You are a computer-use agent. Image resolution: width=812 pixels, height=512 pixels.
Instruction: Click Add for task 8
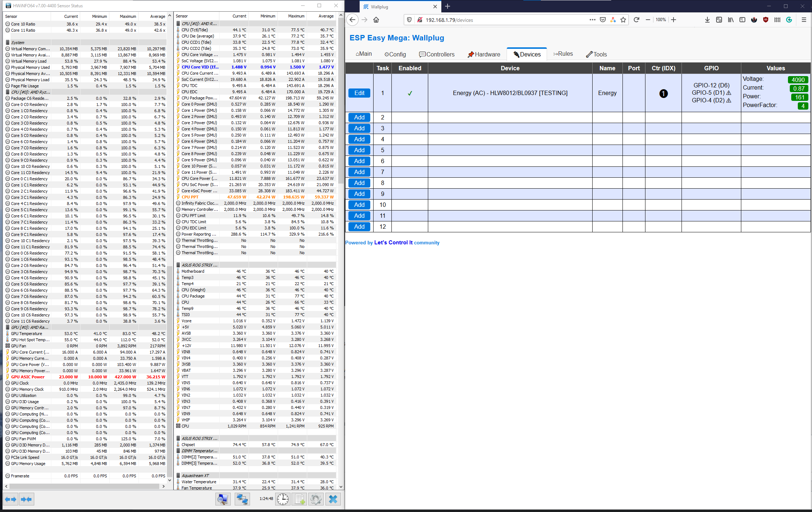pyautogui.click(x=359, y=183)
